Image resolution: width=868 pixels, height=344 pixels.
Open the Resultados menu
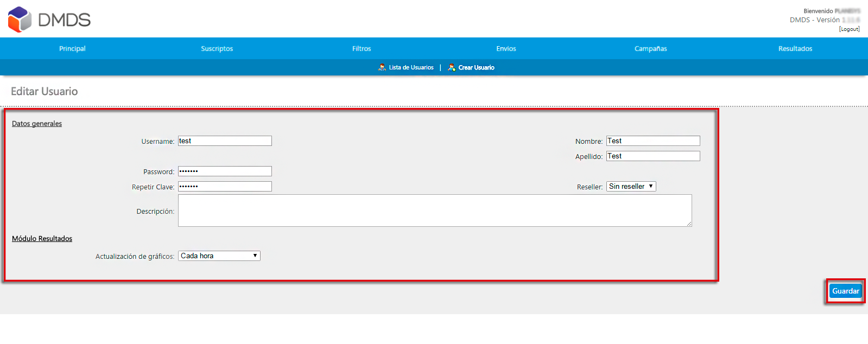pyautogui.click(x=795, y=48)
